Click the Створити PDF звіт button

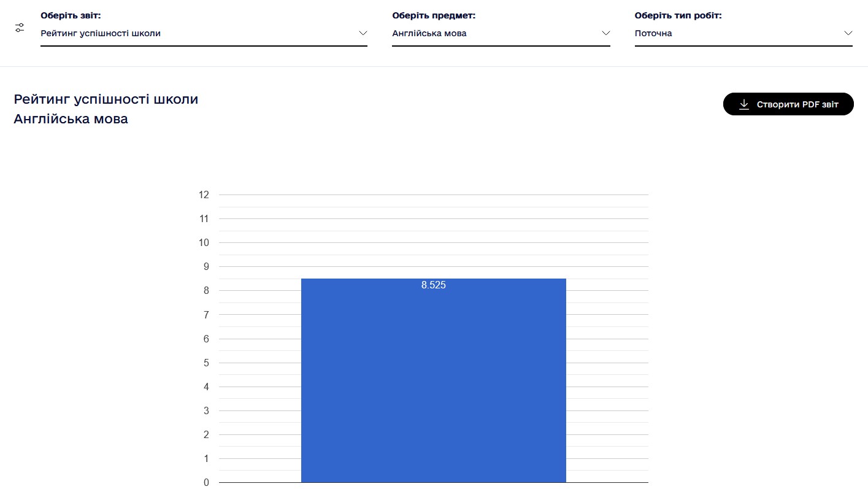pyautogui.click(x=788, y=104)
